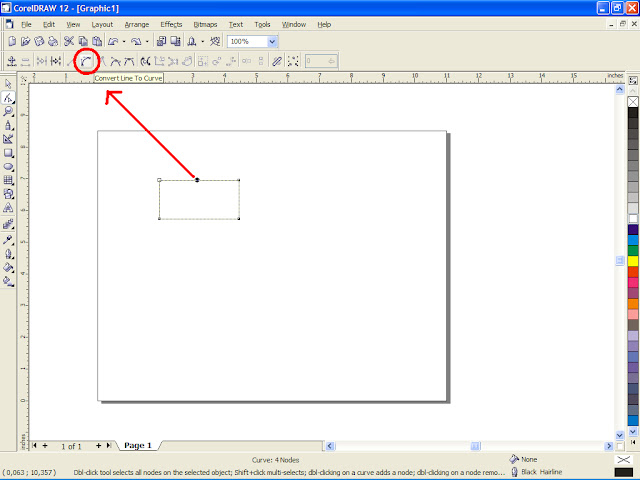
Task: Click the Save icon
Action: pyautogui.click(x=39, y=41)
